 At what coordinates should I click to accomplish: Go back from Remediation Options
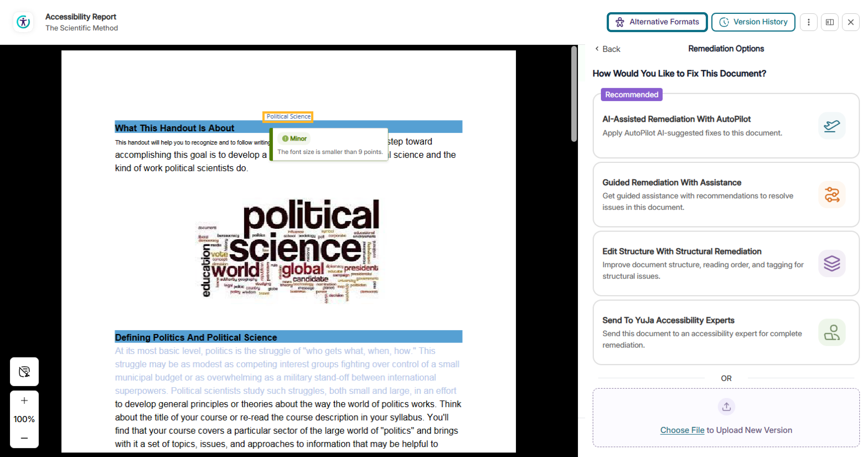(608, 49)
